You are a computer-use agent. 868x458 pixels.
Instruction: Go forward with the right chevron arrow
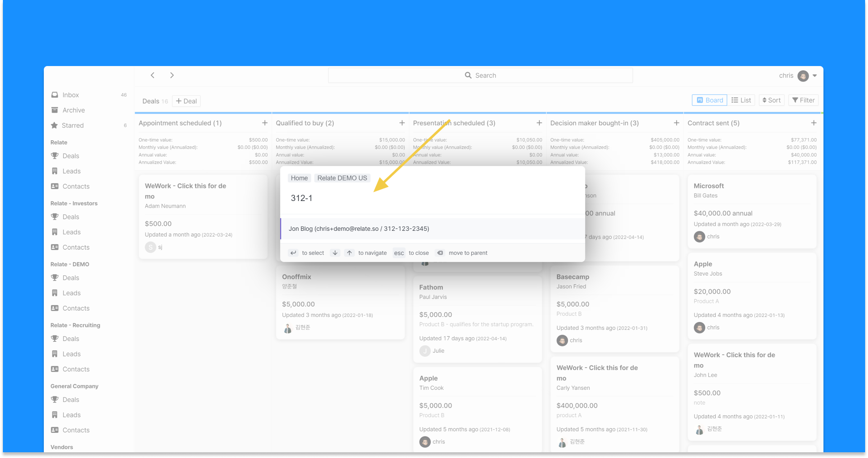(172, 75)
